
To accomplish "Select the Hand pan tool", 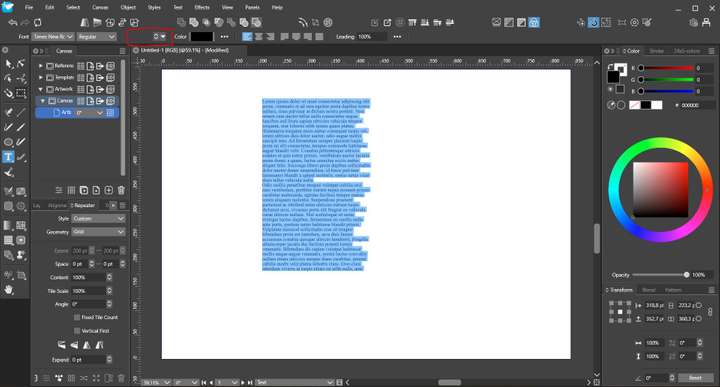I will coord(9,290).
